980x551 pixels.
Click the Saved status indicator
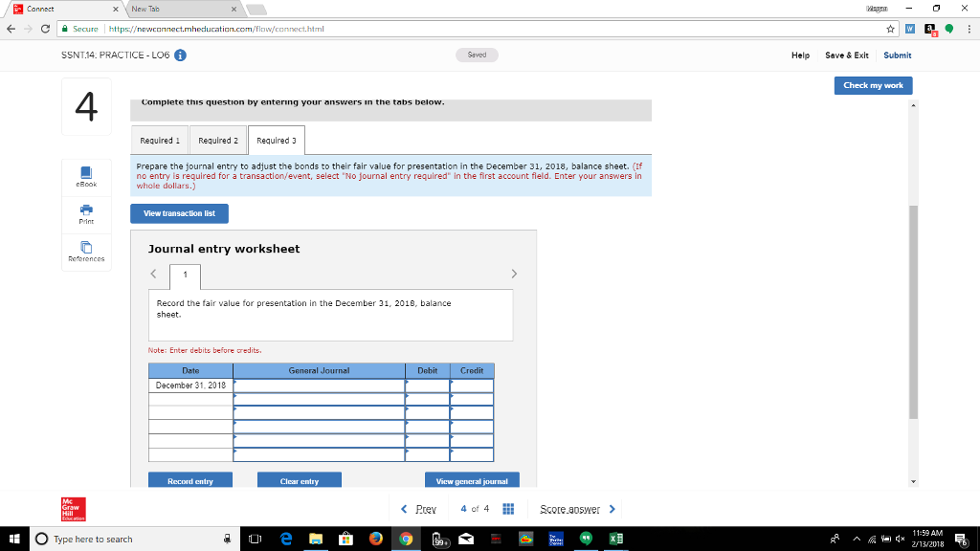pyautogui.click(x=477, y=55)
